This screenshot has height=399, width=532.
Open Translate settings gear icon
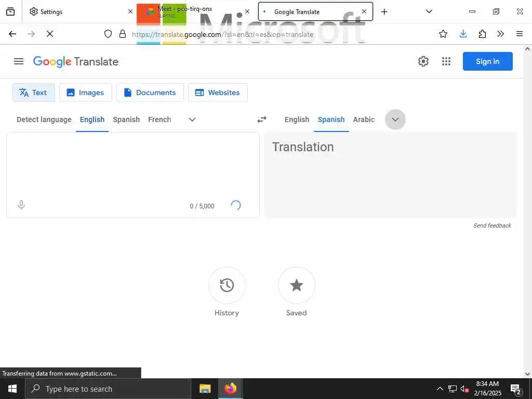pyautogui.click(x=423, y=61)
